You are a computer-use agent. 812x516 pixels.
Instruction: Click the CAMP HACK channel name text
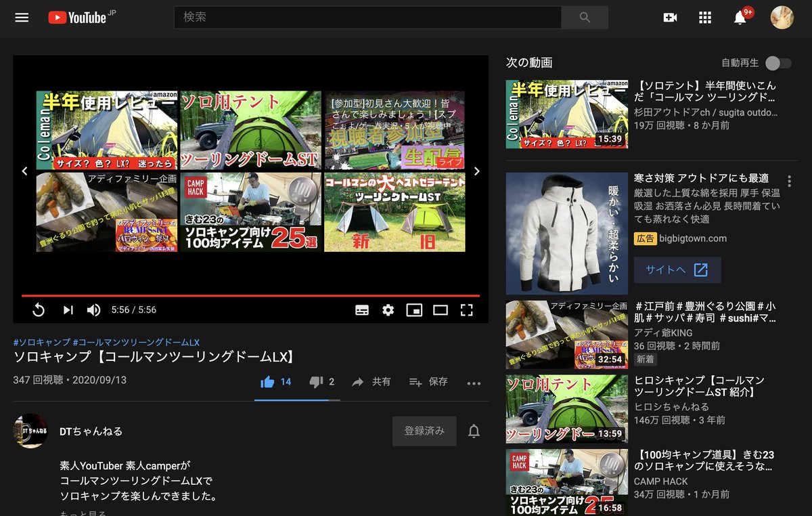pos(660,481)
